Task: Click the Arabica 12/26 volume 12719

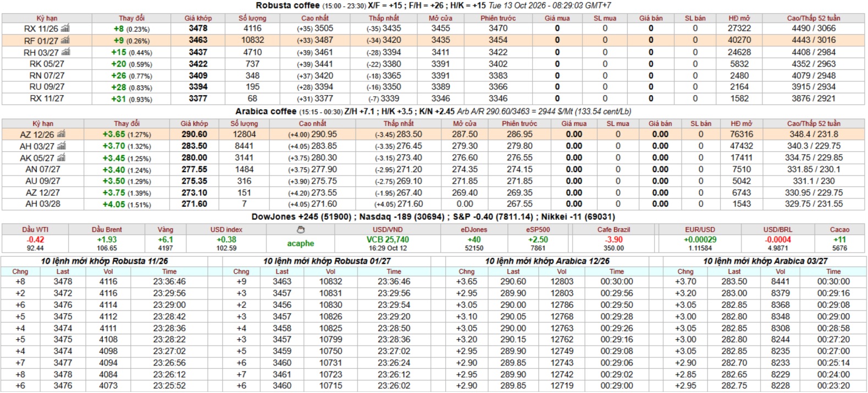Action: 562,386
